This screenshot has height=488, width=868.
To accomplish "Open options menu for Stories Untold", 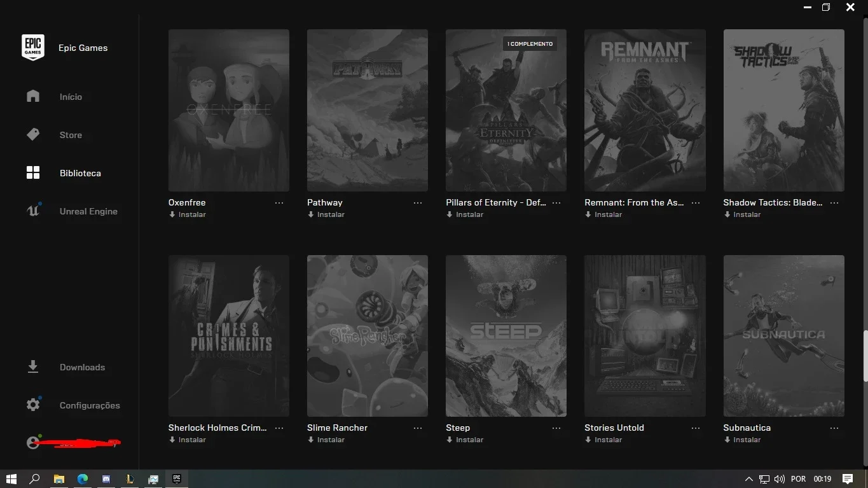I will [696, 428].
